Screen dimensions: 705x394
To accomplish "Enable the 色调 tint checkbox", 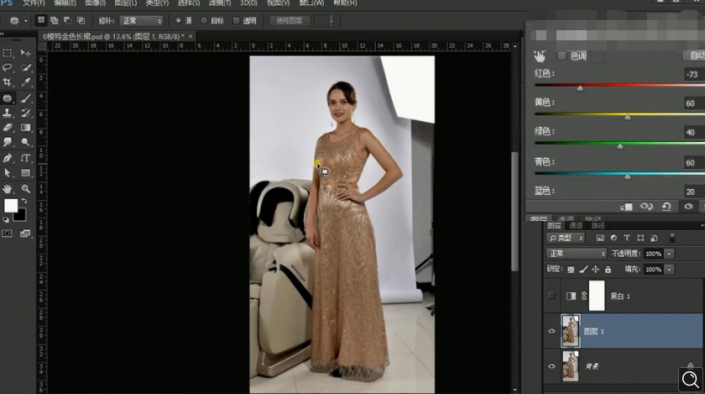I will coord(562,56).
